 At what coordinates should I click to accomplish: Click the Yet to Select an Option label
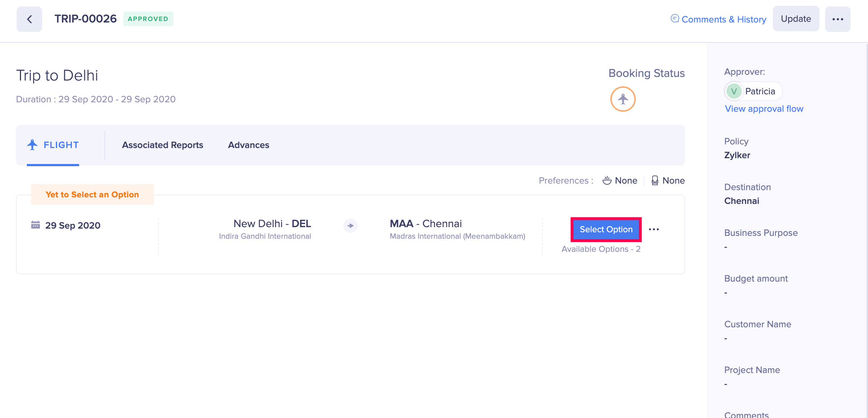click(92, 194)
